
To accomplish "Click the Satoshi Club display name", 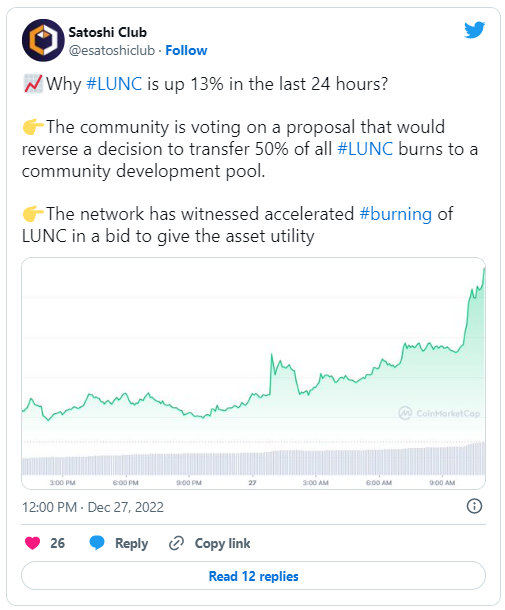I will (x=108, y=32).
